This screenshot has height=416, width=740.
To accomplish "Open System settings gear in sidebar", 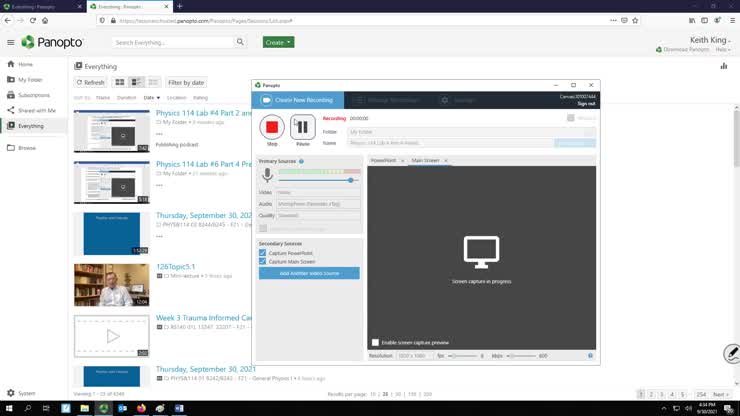I will coord(10,393).
